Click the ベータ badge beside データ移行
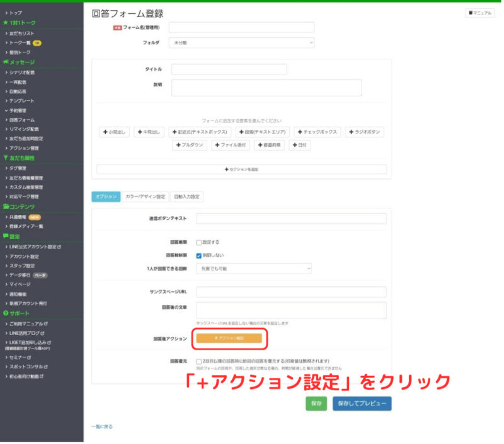The image size is (504, 444). click(40, 276)
